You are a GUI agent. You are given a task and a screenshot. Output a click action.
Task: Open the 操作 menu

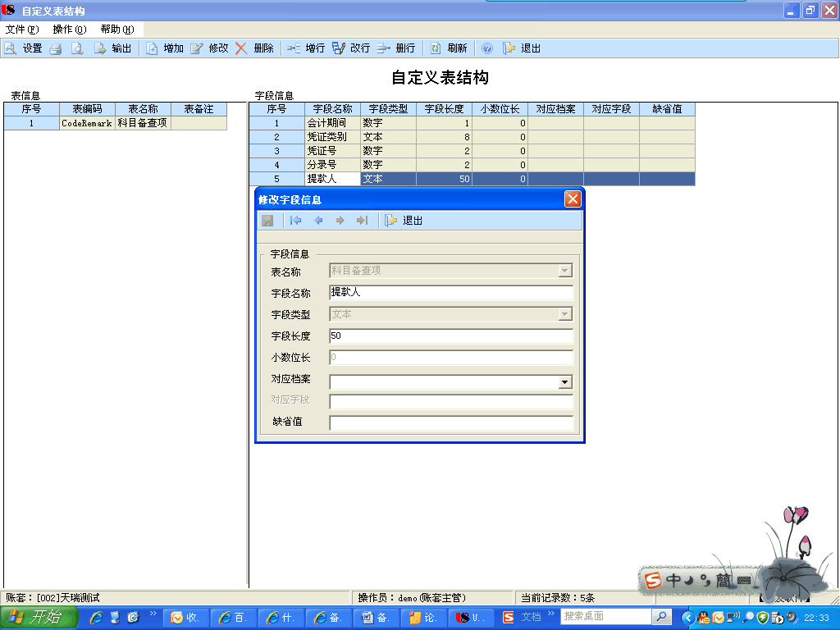point(69,29)
